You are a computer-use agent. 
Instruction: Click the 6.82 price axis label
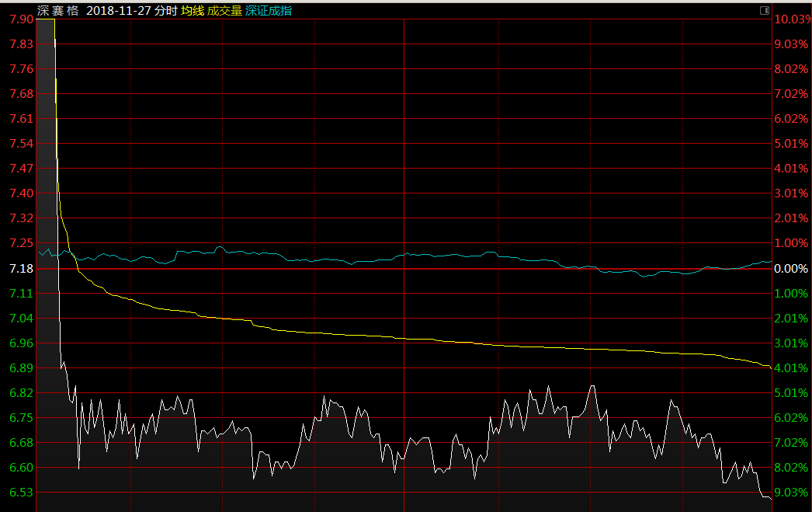21,393
